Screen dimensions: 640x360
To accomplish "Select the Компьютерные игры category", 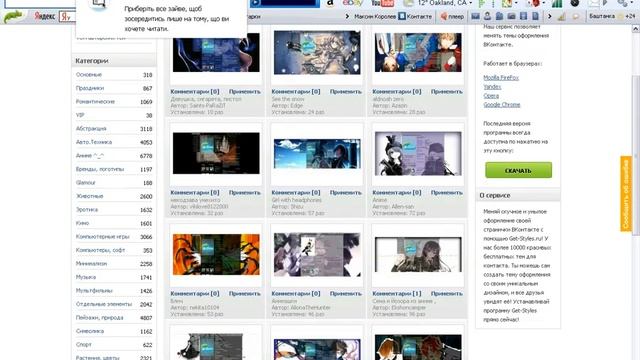I will point(102,237).
